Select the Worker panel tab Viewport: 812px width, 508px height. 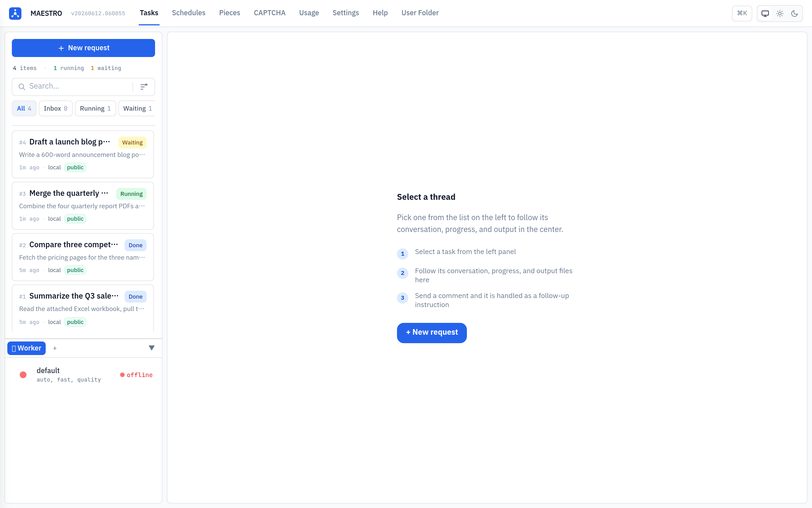pos(27,348)
